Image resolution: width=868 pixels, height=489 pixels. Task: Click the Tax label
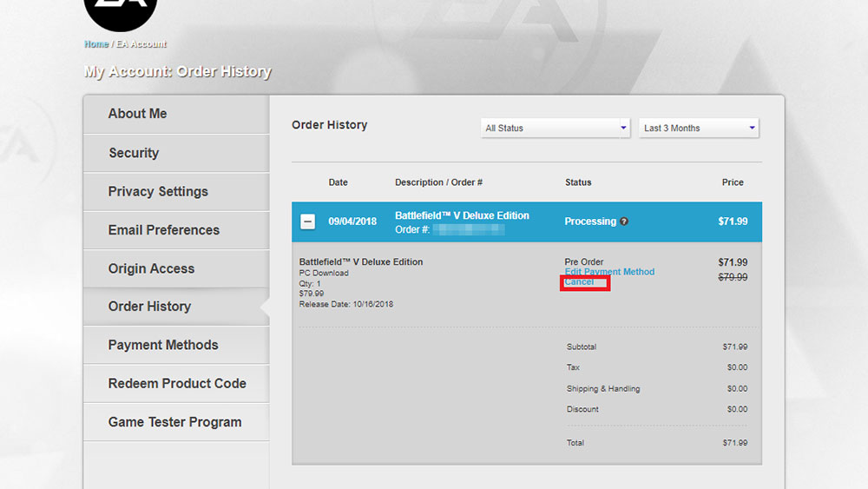[x=573, y=367]
